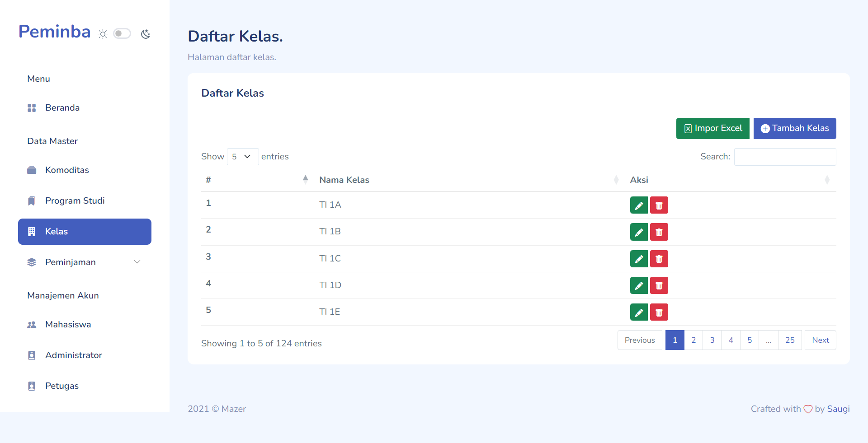Click the Impor Excel button
This screenshot has height=443, width=868.
[x=712, y=128]
